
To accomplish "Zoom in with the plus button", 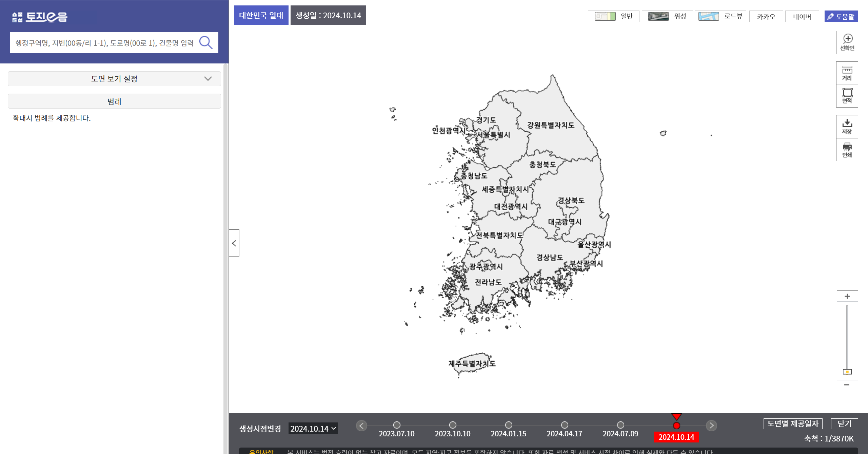I will click(847, 296).
